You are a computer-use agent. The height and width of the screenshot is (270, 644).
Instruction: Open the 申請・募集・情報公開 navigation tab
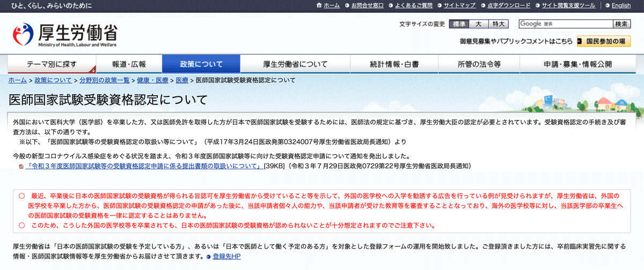click(577, 64)
